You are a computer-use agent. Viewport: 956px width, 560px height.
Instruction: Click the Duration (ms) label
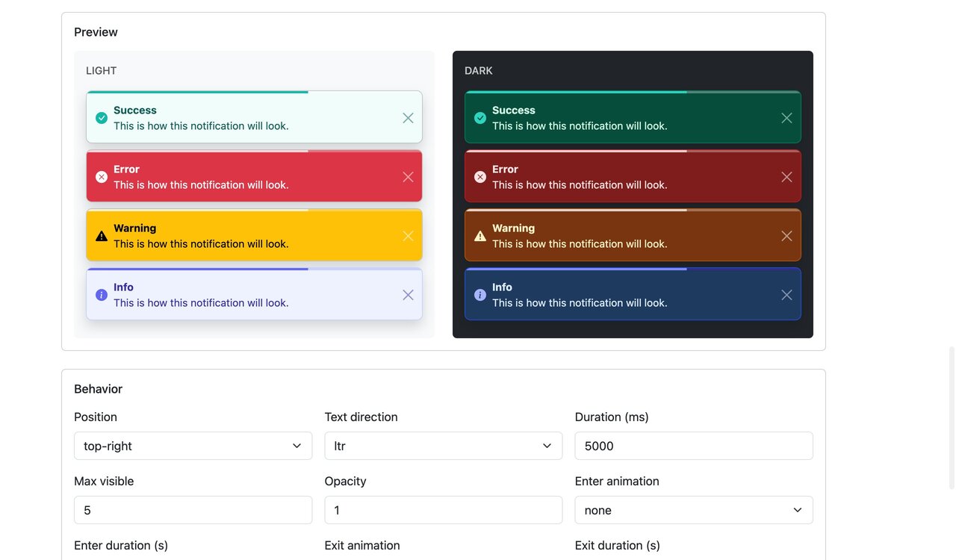tap(612, 417)
